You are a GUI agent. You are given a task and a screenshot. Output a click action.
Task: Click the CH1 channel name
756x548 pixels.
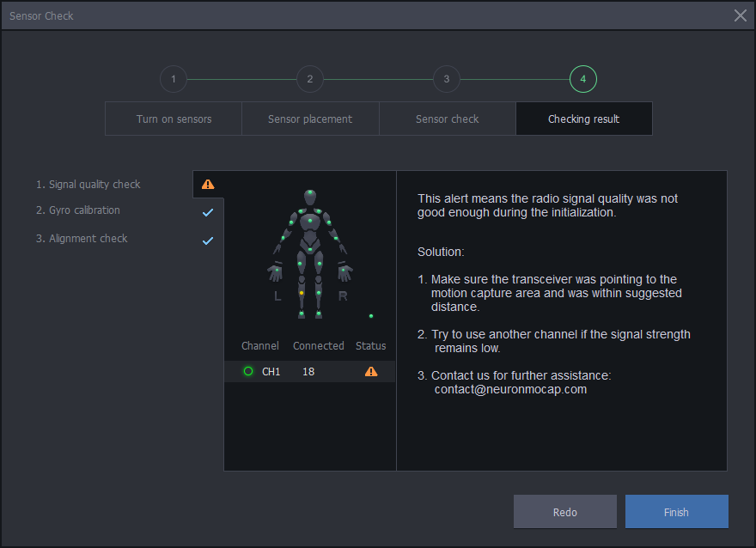pos(271,372)
